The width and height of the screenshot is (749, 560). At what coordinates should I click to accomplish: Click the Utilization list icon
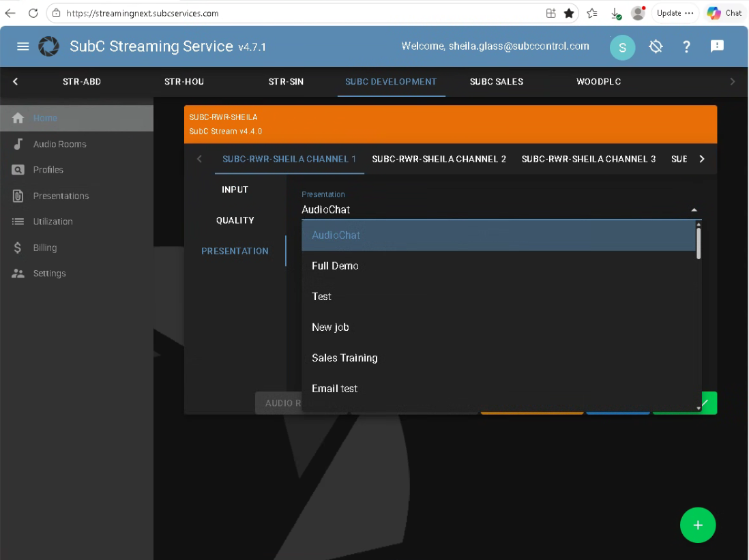pos(18,222)
